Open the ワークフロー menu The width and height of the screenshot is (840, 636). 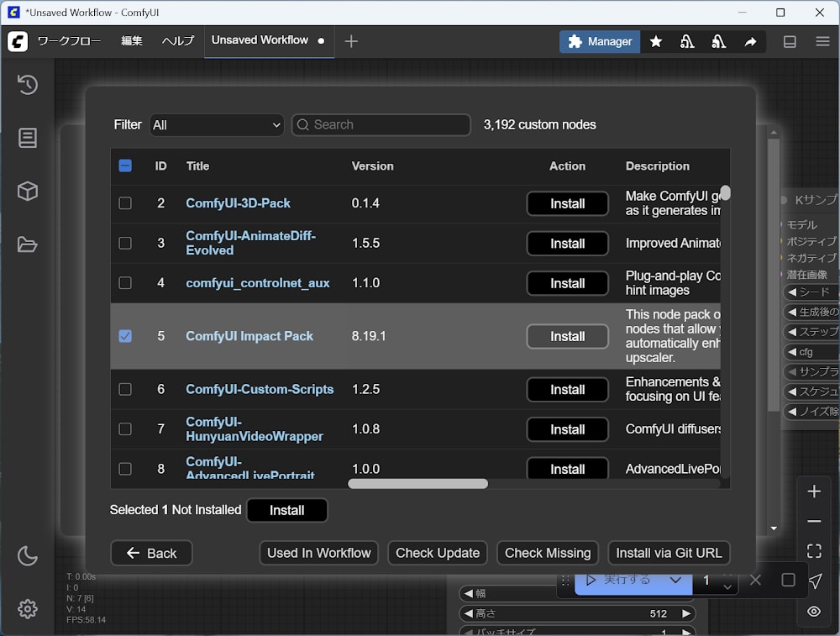[x=69, y=40]
